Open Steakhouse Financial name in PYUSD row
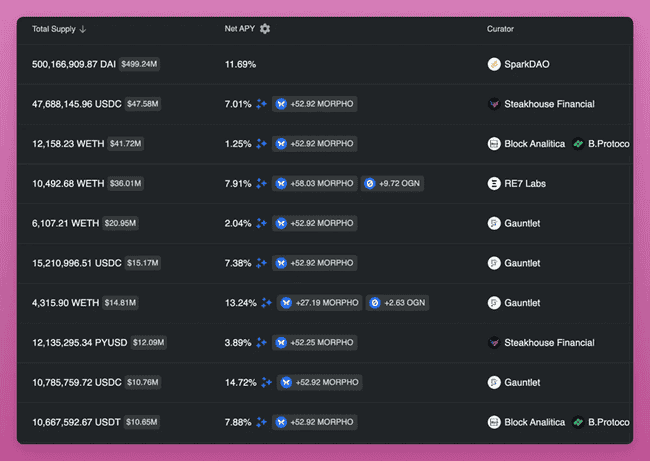The image size is (650, 461). [549, 342]
